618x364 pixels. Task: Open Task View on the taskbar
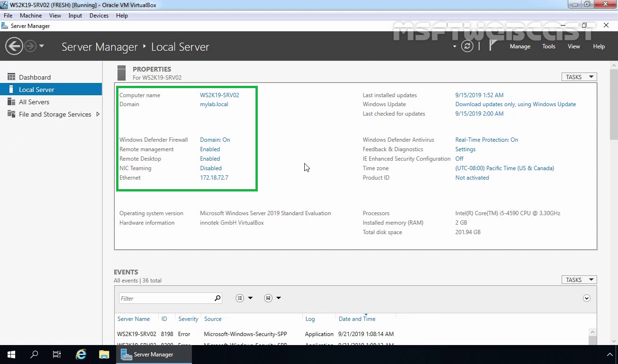pos(57,355)
